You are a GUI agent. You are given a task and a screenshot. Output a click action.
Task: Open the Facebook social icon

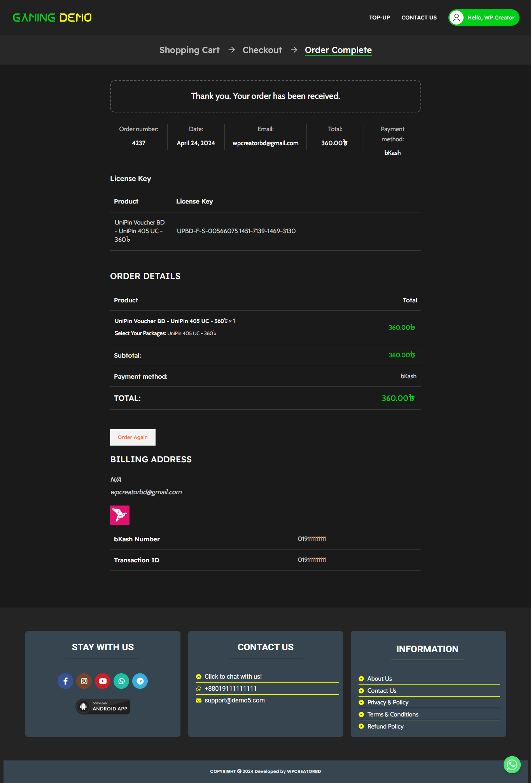tap(65, 681)
